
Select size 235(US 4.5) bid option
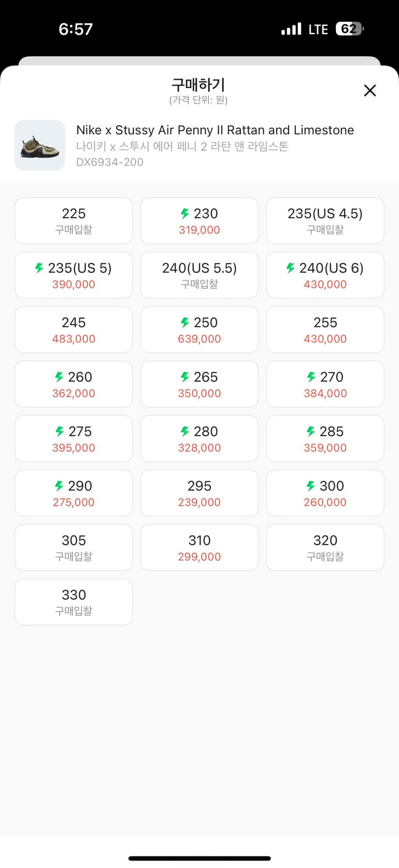325,220
